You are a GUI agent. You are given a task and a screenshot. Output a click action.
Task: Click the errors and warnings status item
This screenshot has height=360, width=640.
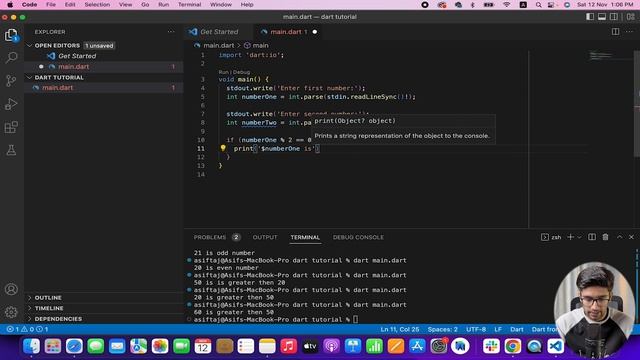(x=27, y=329)
